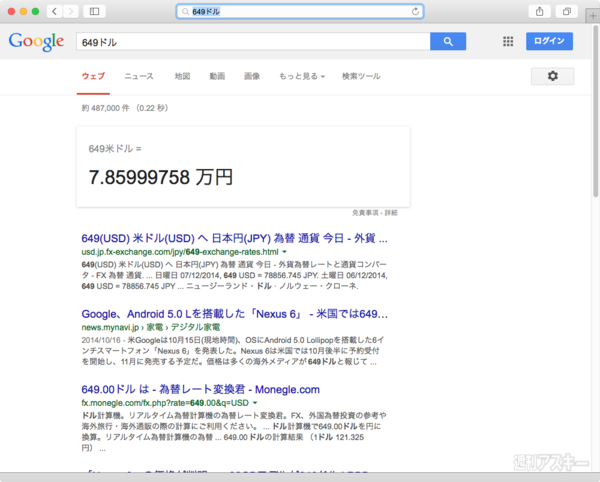The width and height of the screenshot is (600, 482).
Task: Click the 免責事項 link under converter
Action: tap(365, 213)
